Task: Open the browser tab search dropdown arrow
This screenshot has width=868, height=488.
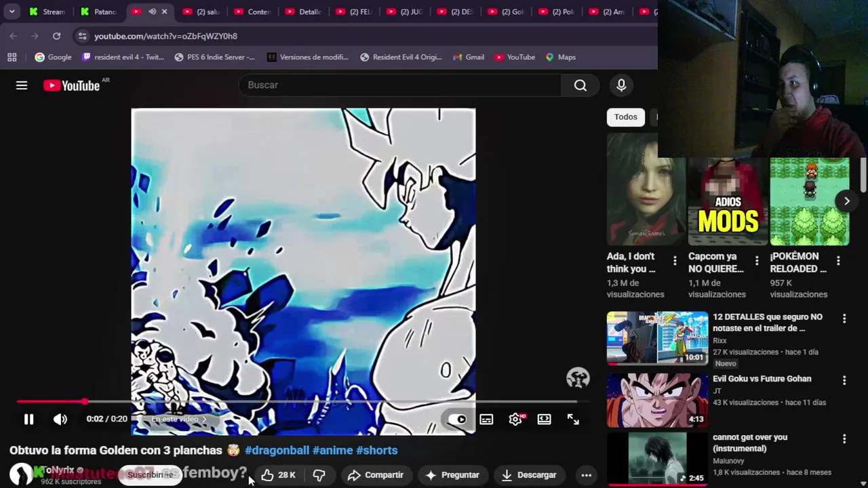Action: tap(12, 12)
